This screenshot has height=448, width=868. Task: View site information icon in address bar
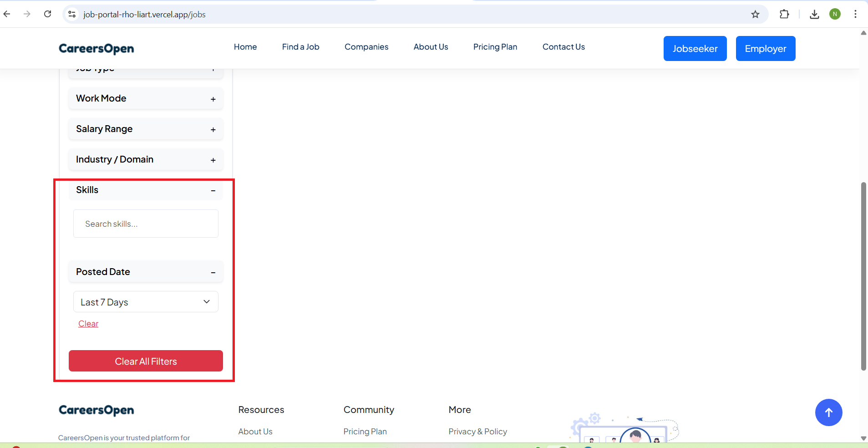coord(72,15)
